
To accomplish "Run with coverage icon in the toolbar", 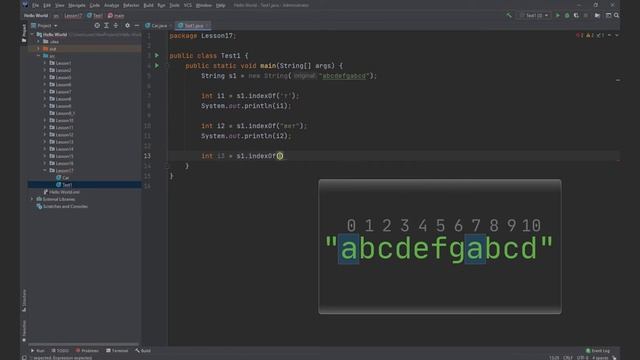I will [576, 16].
